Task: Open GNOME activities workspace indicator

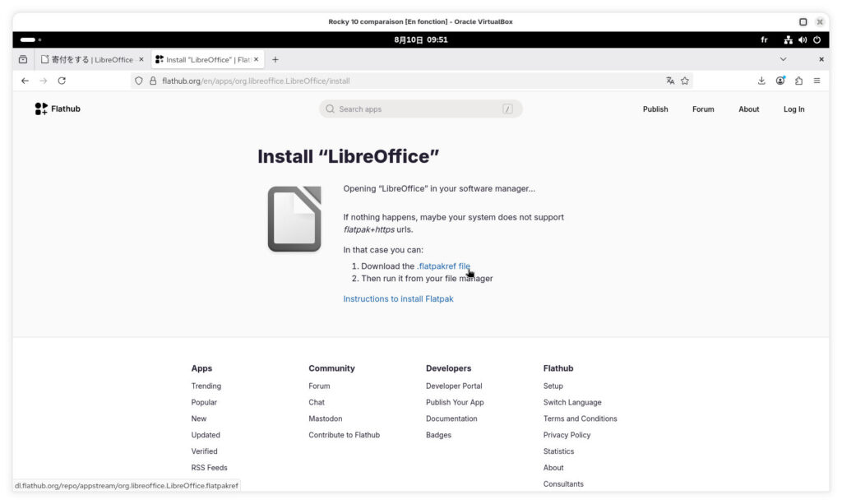Action: click(x=30, y=39)
